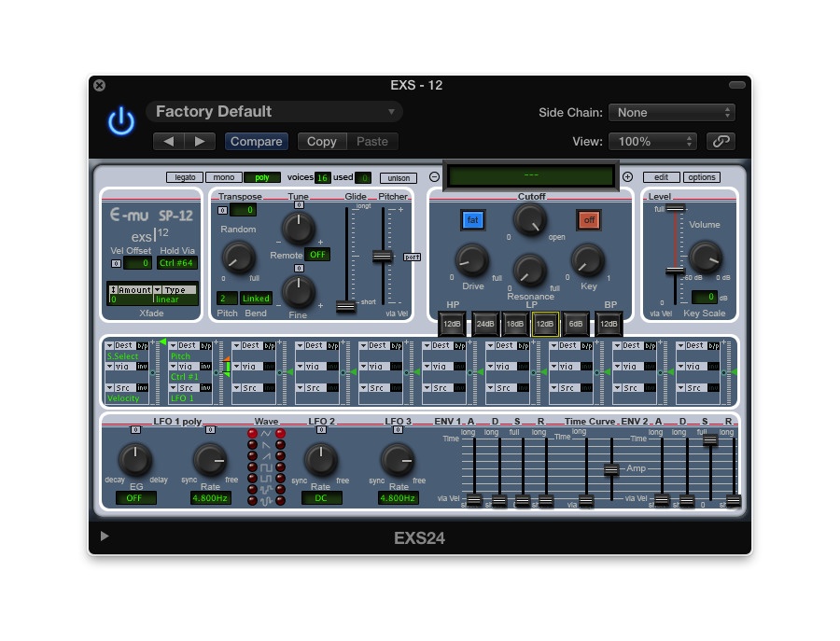Click the Linked pitch bend field
The width and height of the screenshot is (840, 641).
[x=256, y=299]
